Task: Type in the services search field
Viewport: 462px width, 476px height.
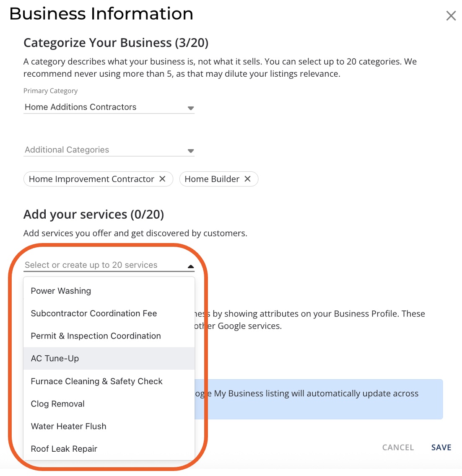Action: click(x=101, y=265)
